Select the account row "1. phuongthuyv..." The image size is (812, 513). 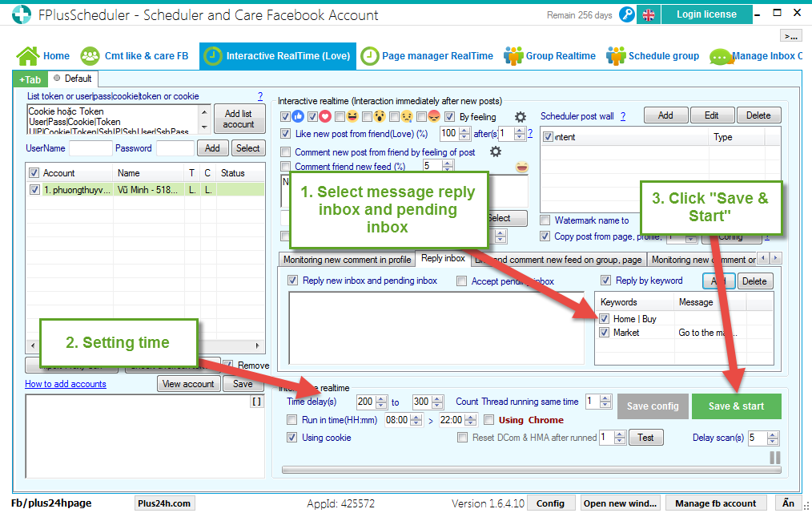(x=145, y=190)
